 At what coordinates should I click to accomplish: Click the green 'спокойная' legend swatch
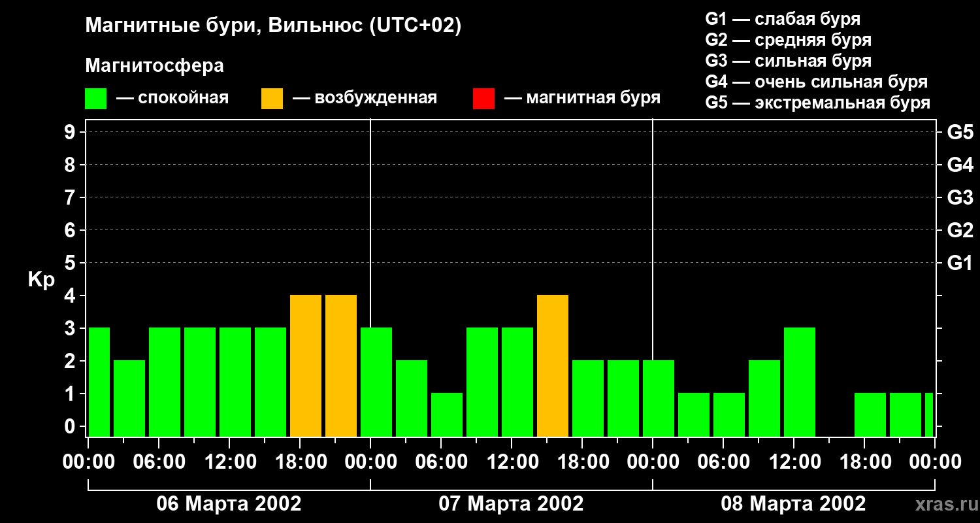[x=96, y=99]
